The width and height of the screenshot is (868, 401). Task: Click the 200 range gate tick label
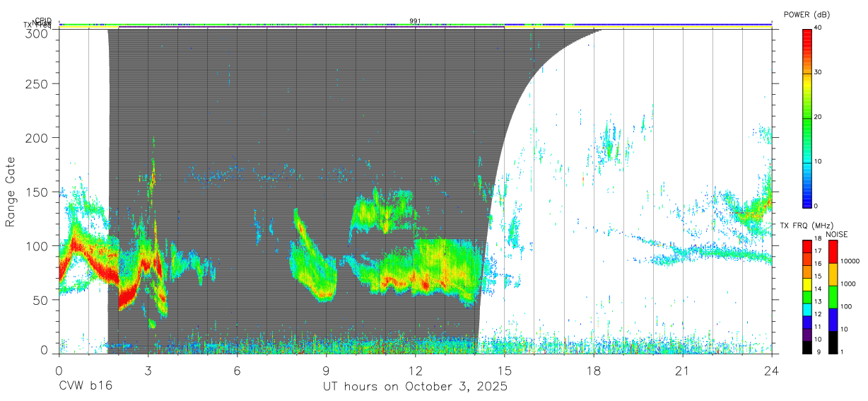pyautogui.click(x=37, y=137)
